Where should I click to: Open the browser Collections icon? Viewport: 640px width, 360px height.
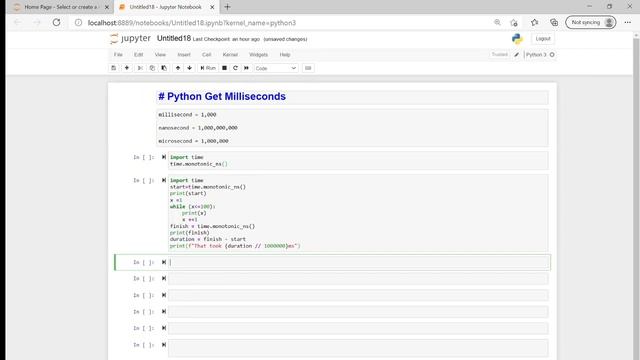point(554,23)
